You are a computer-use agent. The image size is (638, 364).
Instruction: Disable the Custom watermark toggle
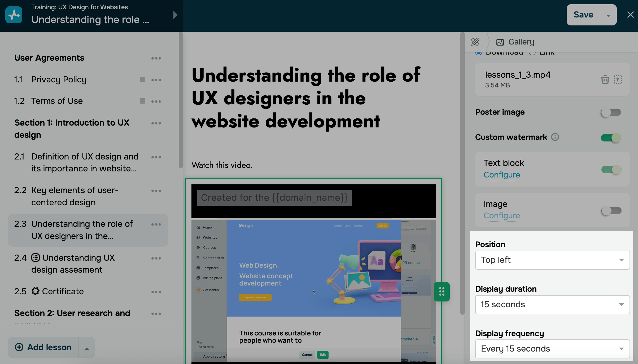pos(611,138)
